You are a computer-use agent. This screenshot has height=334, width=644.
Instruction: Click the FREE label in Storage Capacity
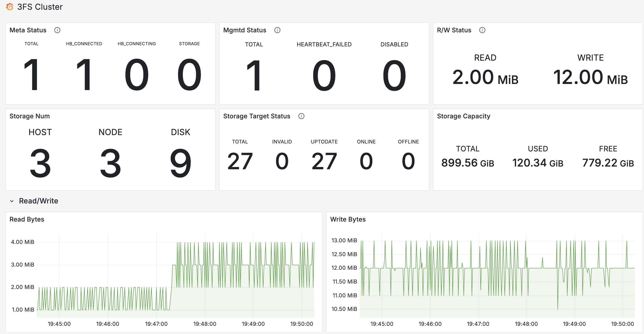[x=608, y=149]
